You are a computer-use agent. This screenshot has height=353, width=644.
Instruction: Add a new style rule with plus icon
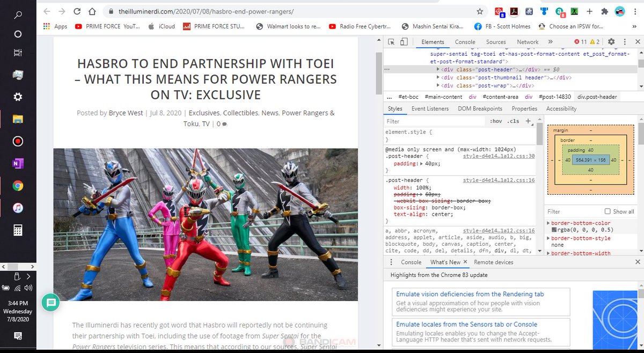pyautogui.click(x=528, y=121)
